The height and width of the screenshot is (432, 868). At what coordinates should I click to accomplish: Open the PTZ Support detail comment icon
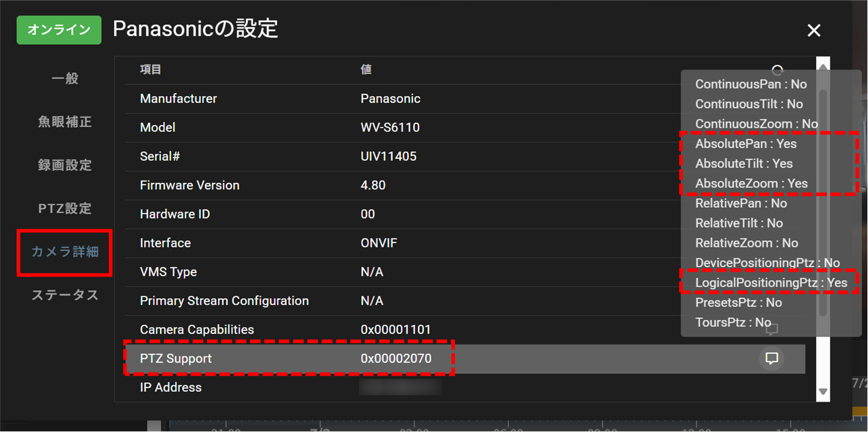point(772,359)
